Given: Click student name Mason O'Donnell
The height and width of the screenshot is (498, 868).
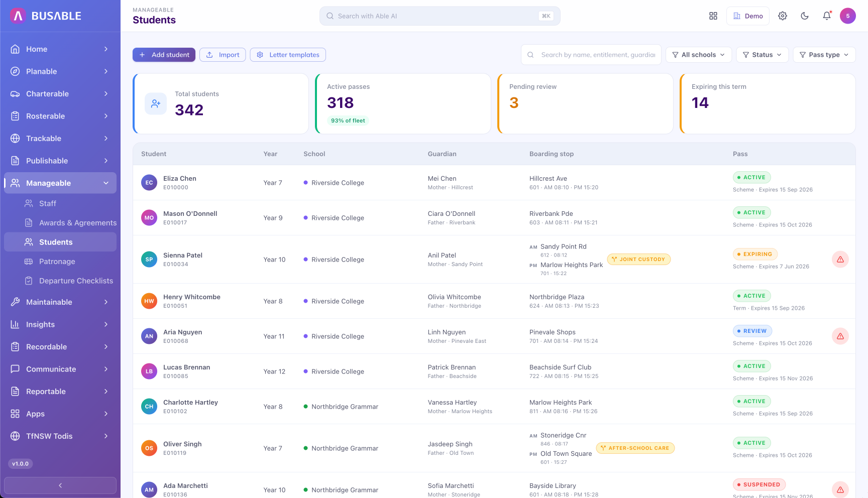Looking at the screenshot, I should point(190,214).
